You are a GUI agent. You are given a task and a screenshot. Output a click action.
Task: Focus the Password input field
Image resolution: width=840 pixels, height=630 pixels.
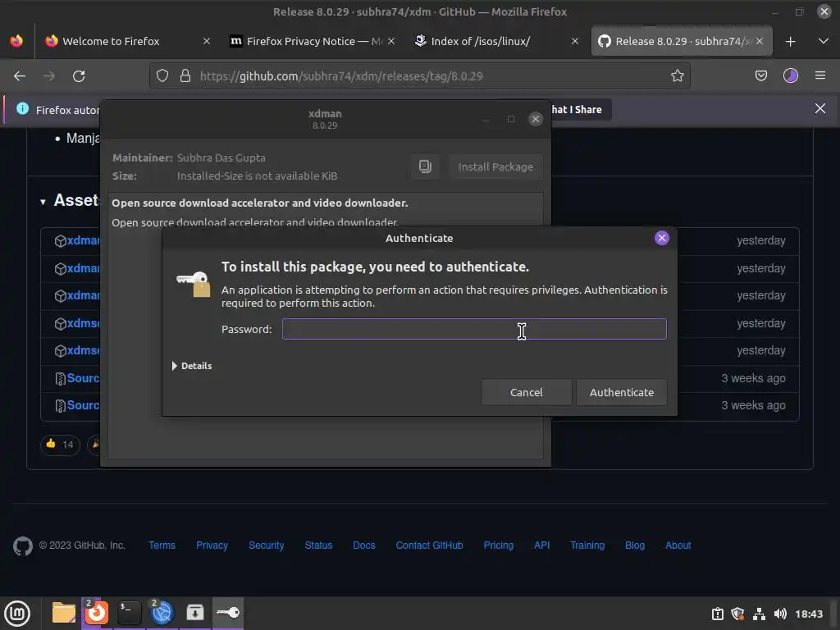pyautogui.click(x=474, y=329)
